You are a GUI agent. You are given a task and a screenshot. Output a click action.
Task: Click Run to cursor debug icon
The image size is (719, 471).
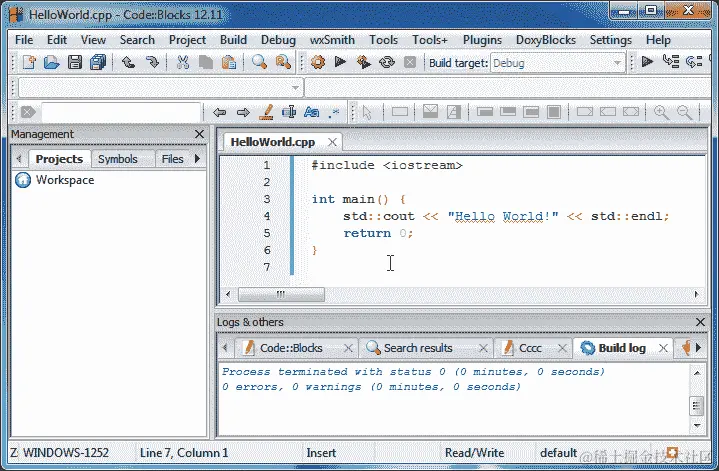[671, 61]
